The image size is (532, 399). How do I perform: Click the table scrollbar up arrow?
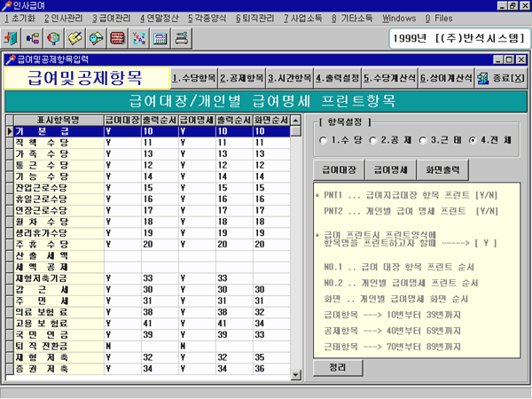point(301,118)
